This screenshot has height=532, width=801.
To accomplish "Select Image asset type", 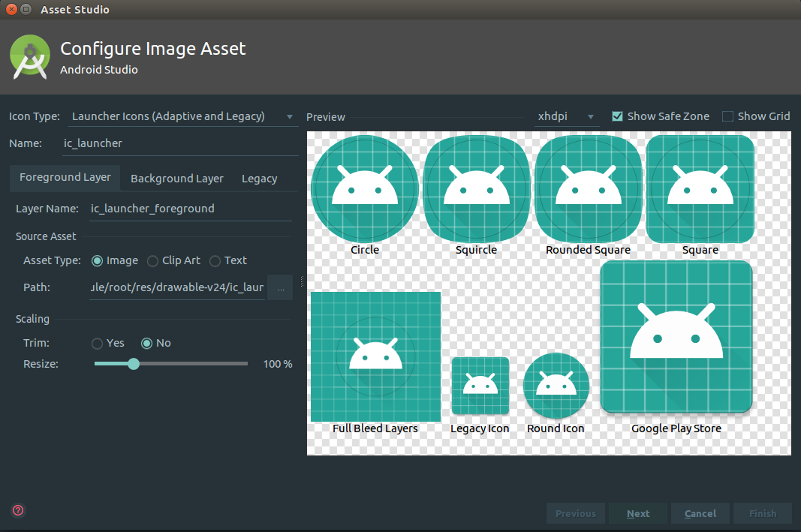I will [x=97, y=261].
